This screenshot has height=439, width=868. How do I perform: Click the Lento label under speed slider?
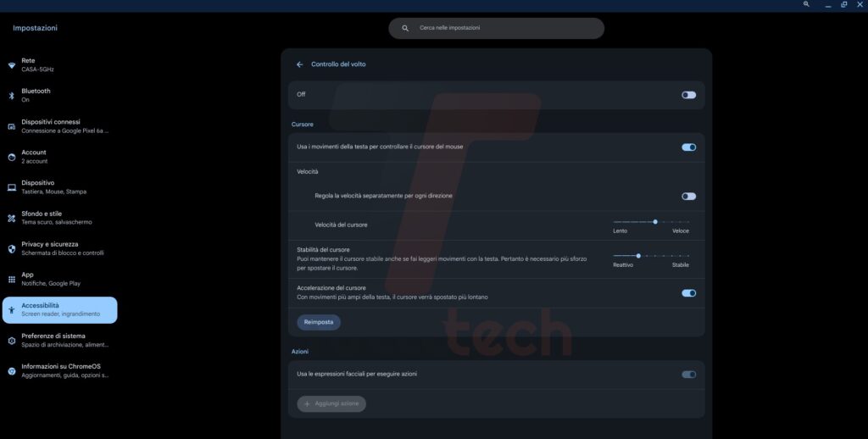point(620,231)
